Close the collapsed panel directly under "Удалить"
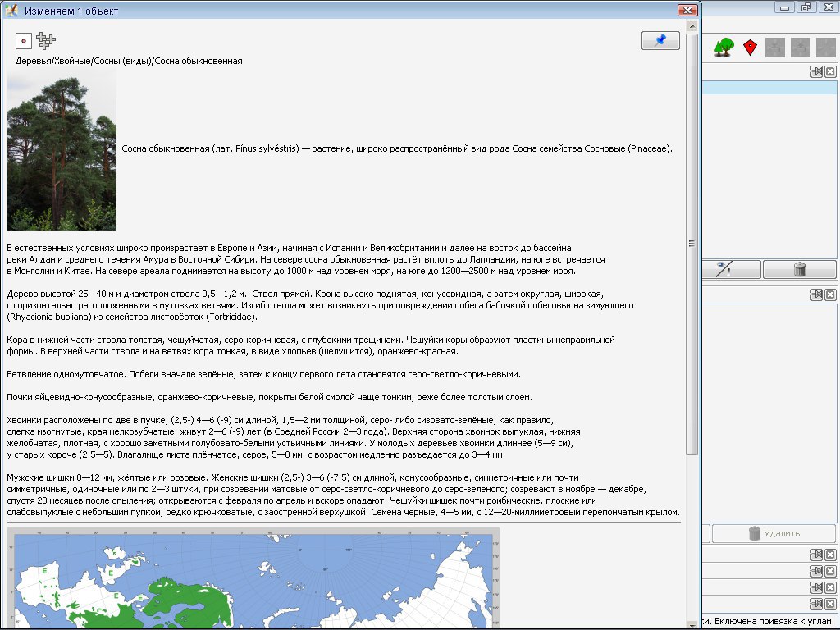 830,555
